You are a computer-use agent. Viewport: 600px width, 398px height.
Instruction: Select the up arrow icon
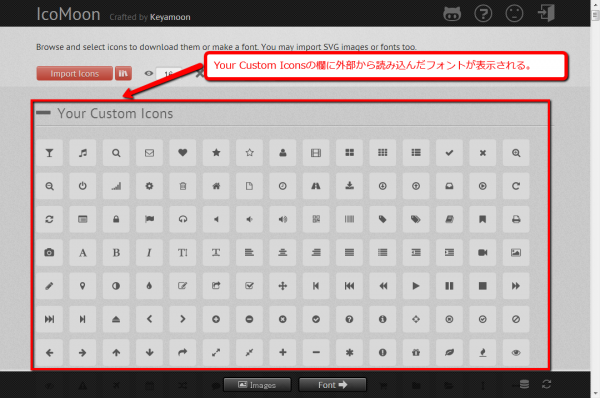coord(116,352)
